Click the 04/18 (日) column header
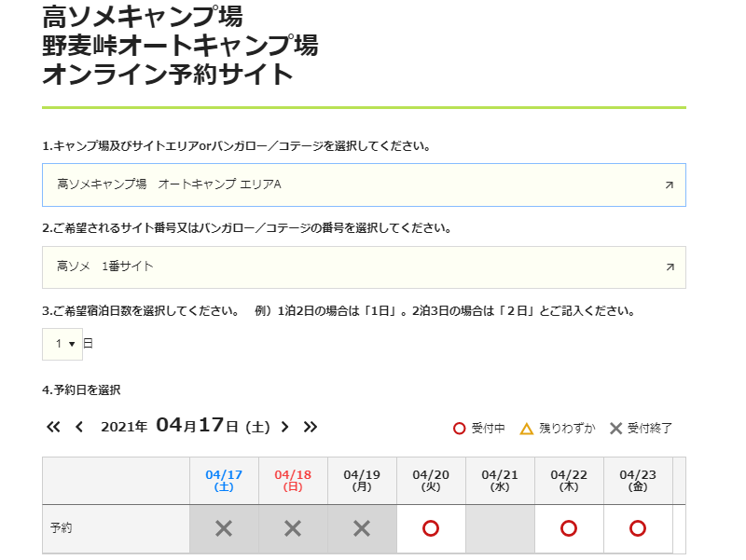 click(x=293, y=481)
